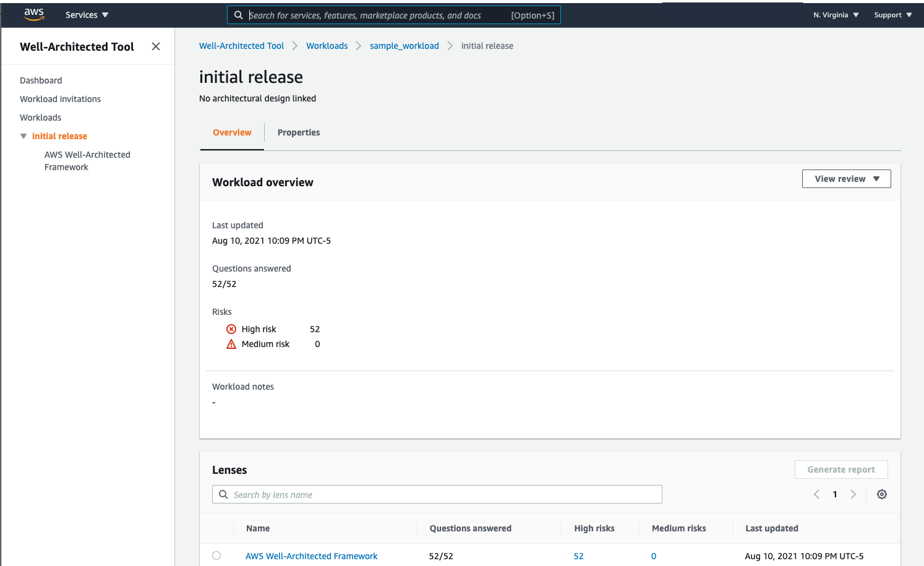Expand the View review dropdown button

coord(846,179)
